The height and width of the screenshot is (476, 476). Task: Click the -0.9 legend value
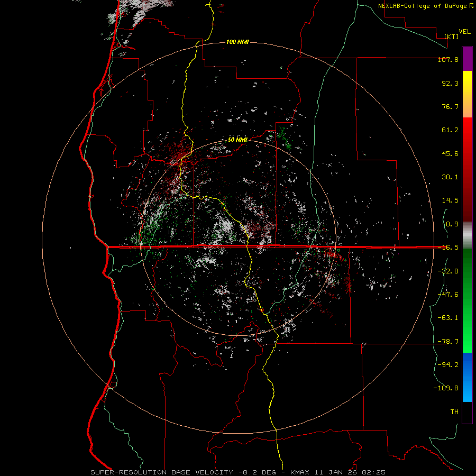click(x=450, y=224)
